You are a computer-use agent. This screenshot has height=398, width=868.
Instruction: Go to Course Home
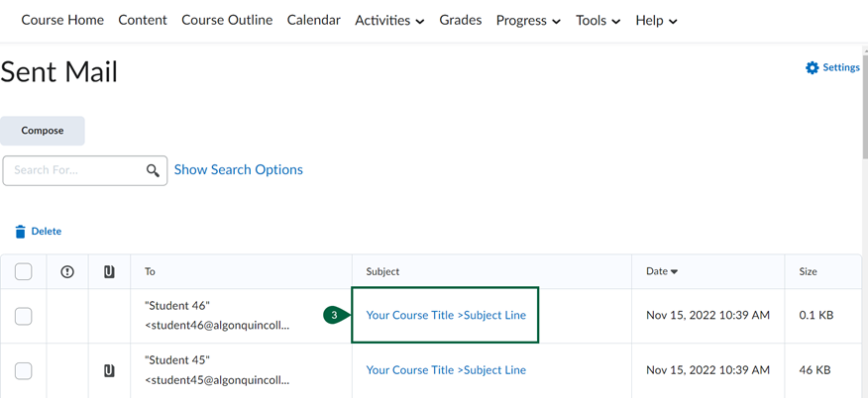point(62,20)
